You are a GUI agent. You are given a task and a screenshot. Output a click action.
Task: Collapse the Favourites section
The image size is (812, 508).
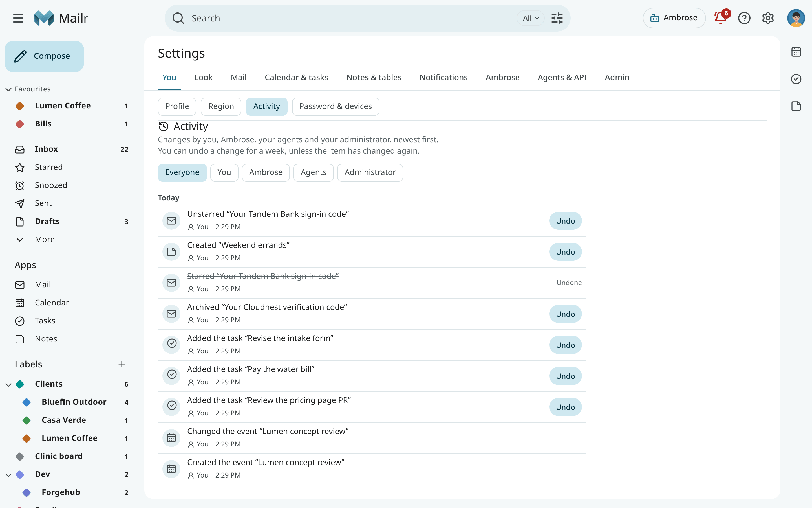click(x=8, y=89)
